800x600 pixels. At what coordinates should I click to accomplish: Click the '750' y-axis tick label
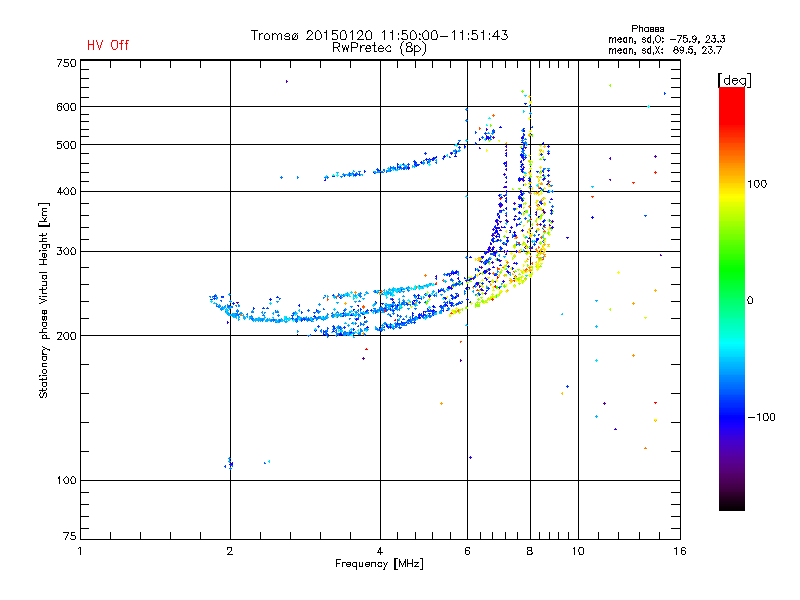(66, 63)
